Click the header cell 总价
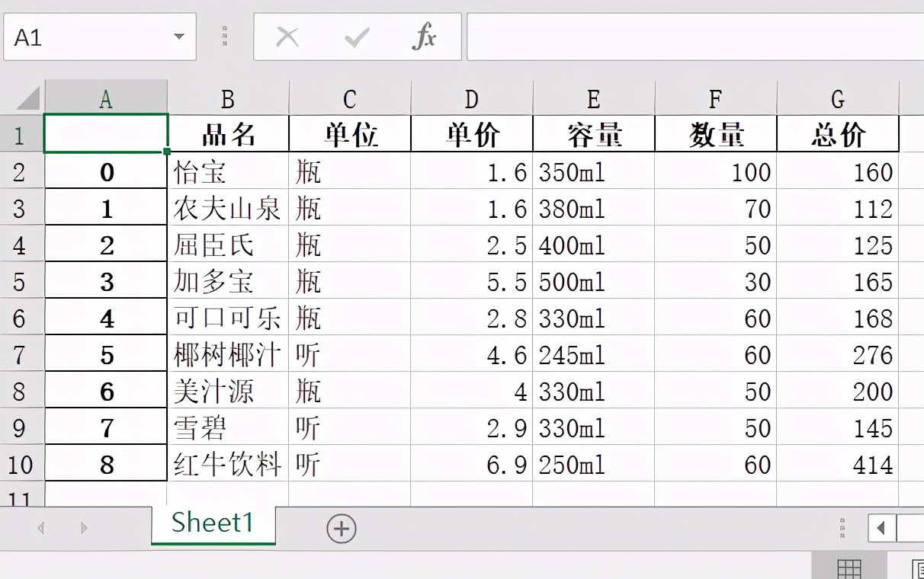 838,134
